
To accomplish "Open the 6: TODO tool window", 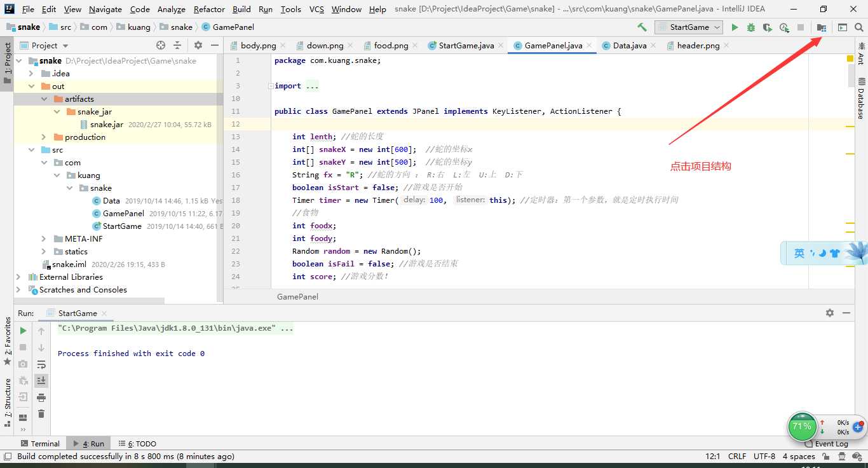I will (137, 444).
